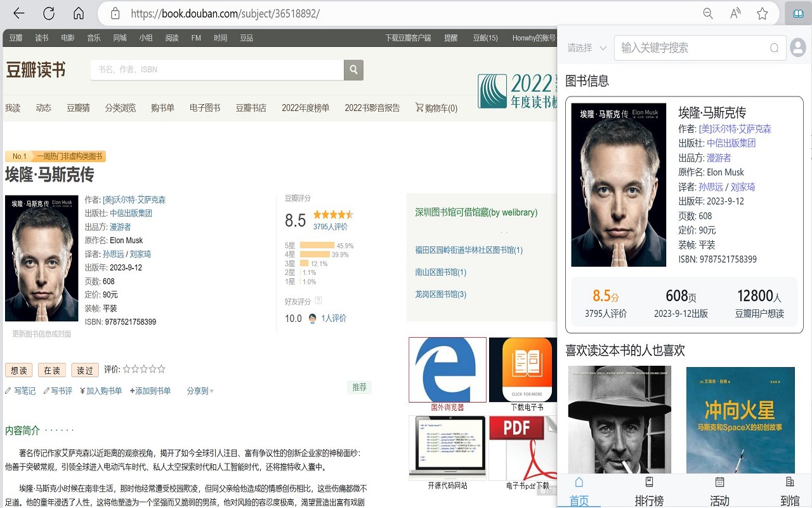Open the 国外浏览器 ad thumbnail
This screenshot has height=508, width=812.
click(x=448, y=370)
